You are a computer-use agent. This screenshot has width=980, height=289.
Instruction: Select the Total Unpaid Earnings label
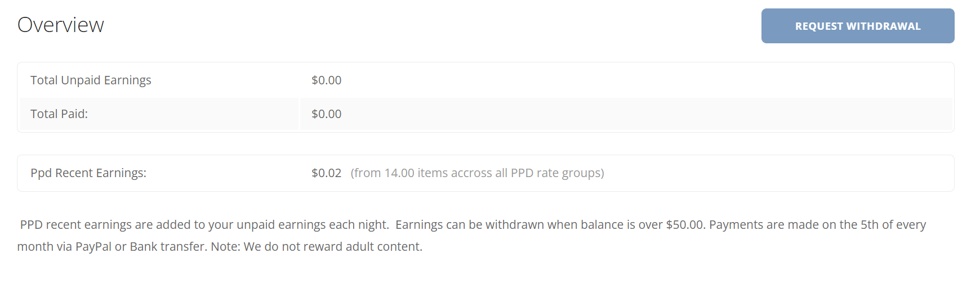click(91, 80)
